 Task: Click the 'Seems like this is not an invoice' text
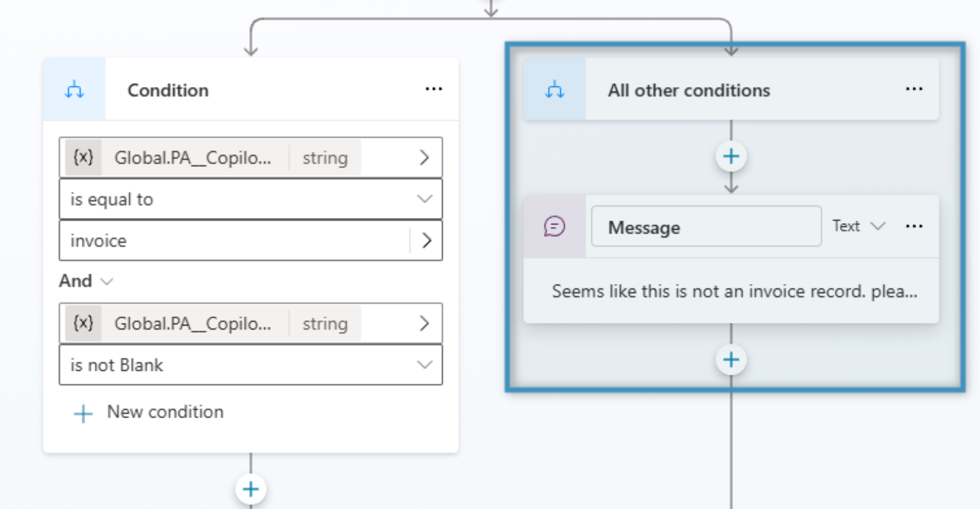pos(734,292)
